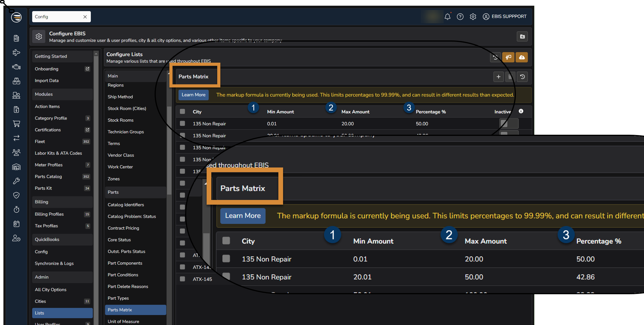Check the box for the ATX-145 bottom row
Viewport: 644px width, 325px height.
click(182, 279)
